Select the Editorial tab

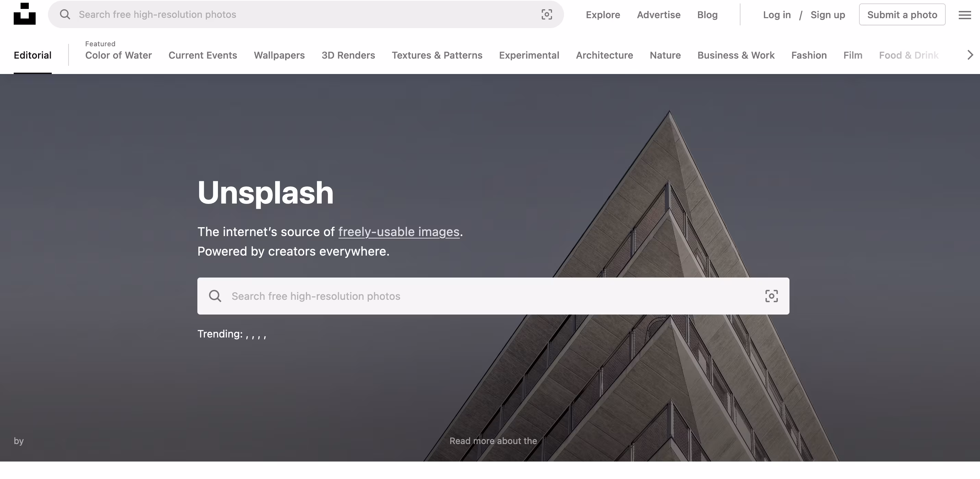(x=32, y=55)
